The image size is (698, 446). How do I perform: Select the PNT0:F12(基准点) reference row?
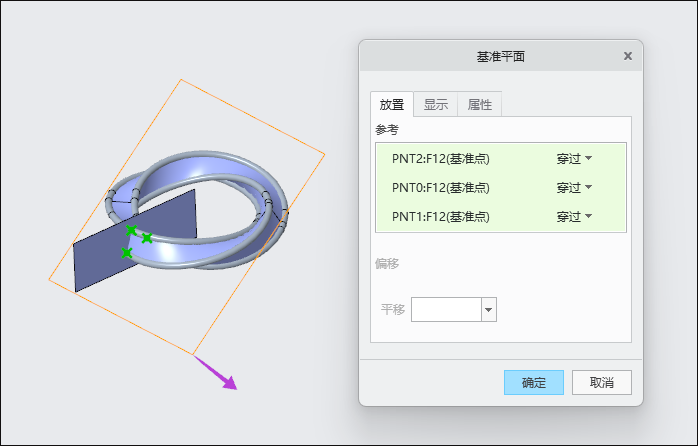coord(501,188)
